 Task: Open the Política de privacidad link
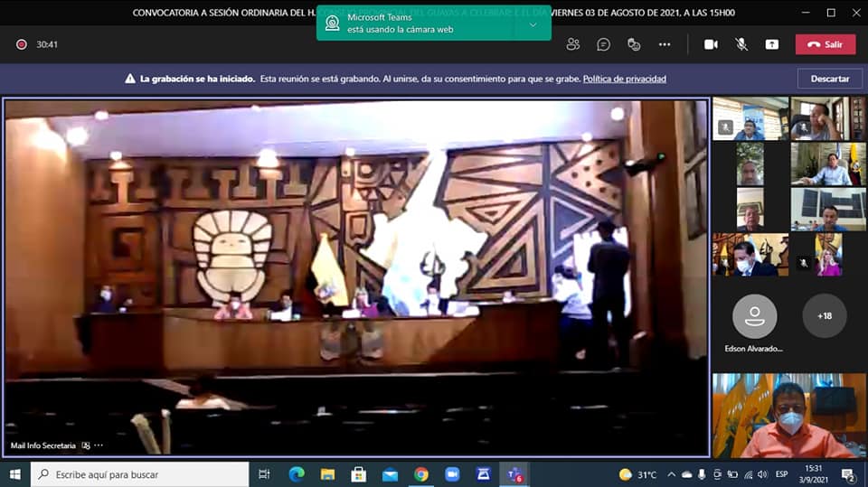tap(624, 79)
